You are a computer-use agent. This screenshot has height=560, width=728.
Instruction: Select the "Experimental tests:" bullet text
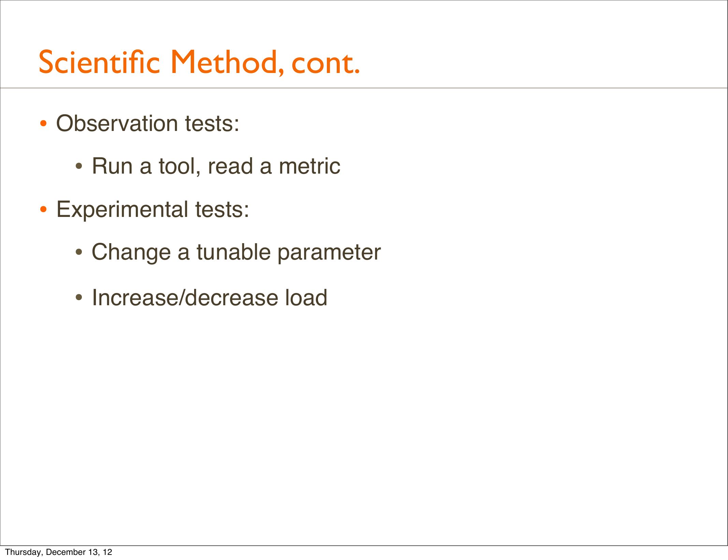coord(152,209)
